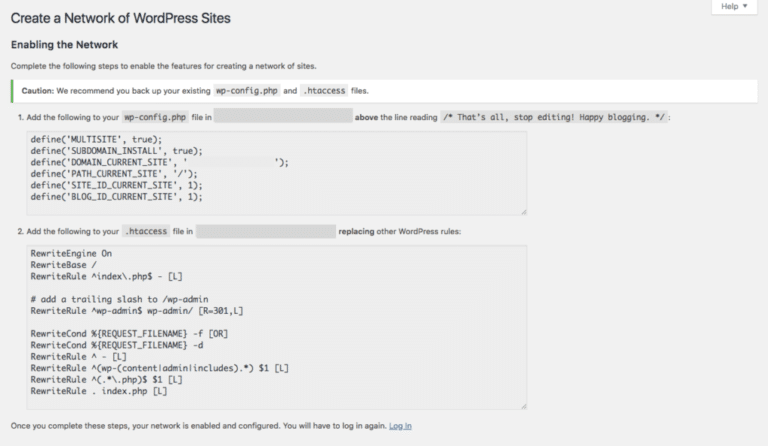Click the .htaccess code label in Caution notice
This screenshot has width=768, height=446.
[x=324, y=91]
